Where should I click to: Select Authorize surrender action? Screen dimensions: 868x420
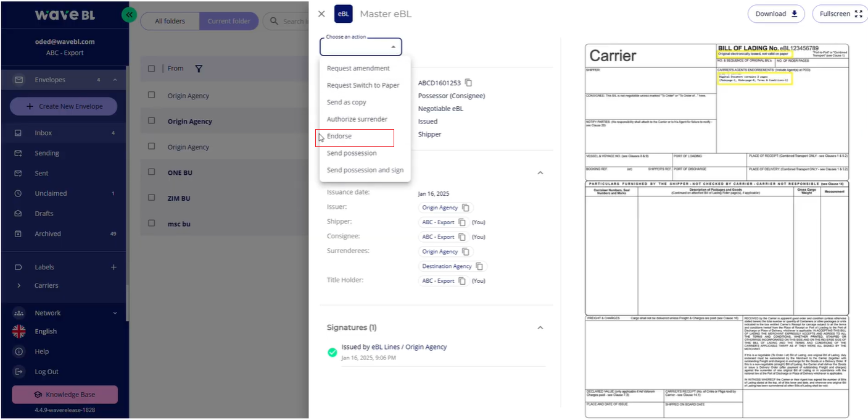click(x=365, y=119)
